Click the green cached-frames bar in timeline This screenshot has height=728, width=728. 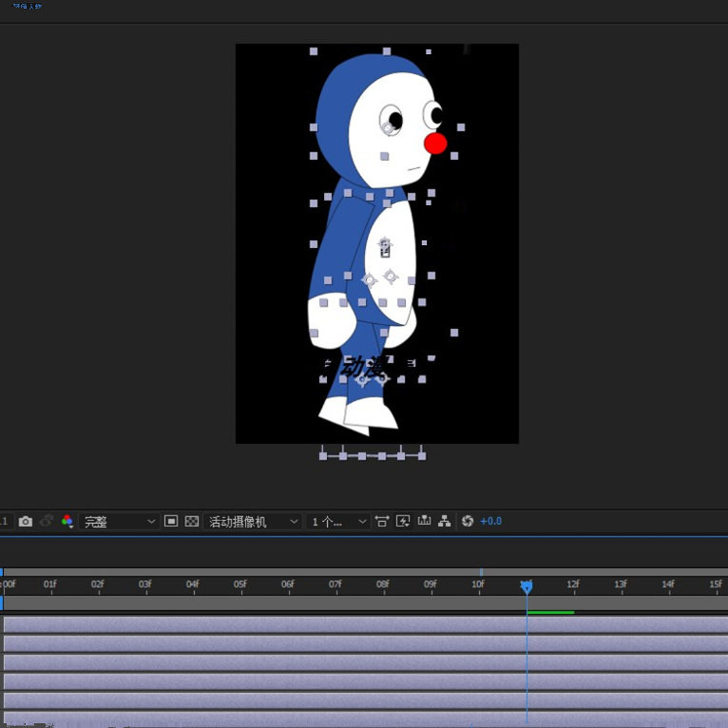point(550,613)
